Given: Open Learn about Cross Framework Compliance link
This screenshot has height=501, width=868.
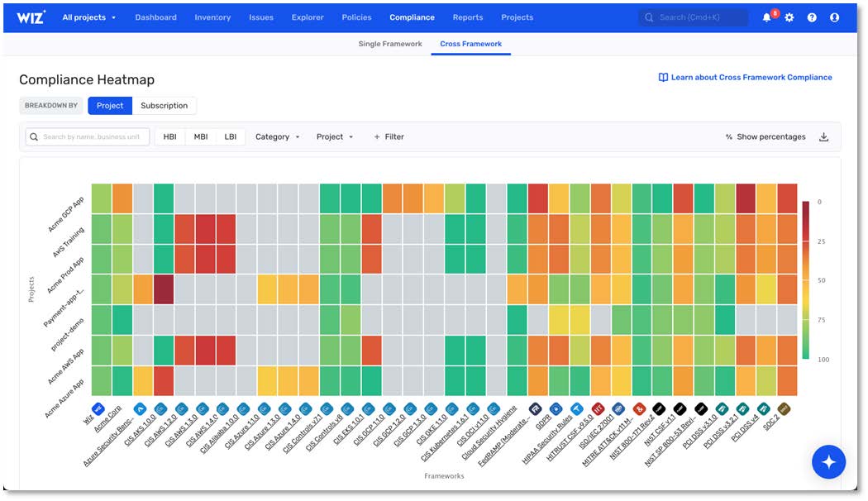Looking at the screenshot, I should point(745,78).
